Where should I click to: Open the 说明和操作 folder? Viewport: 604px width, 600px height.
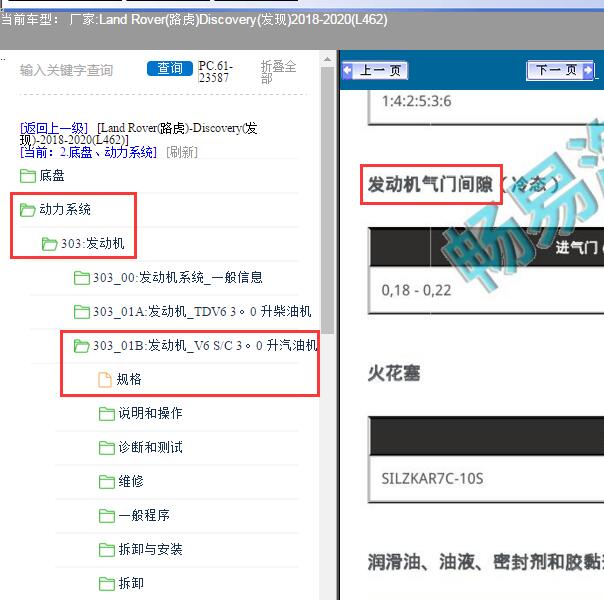(150, 413)
